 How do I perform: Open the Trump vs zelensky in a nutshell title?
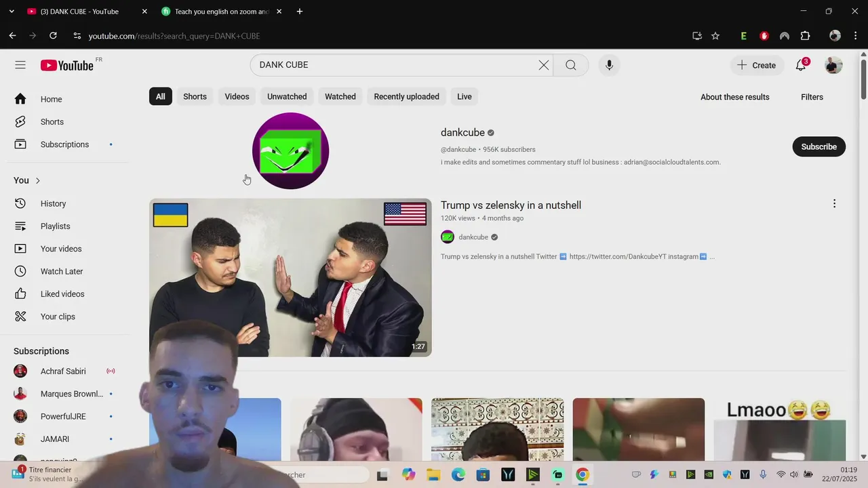click(x=511, y=205)
